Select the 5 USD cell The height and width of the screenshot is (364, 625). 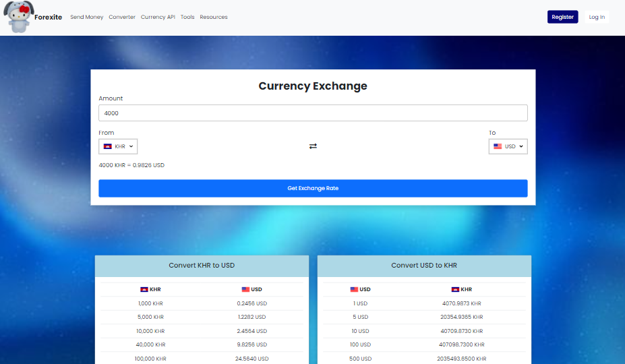(x=360, y=317)
